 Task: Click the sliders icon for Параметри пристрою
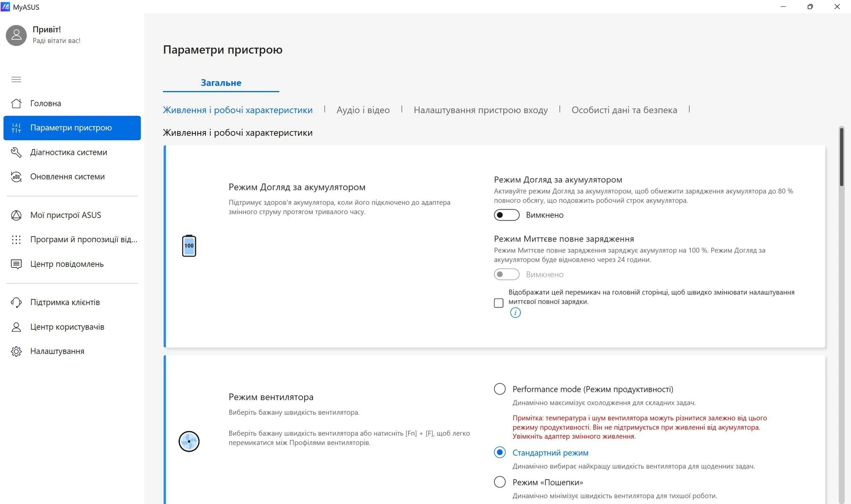point(16,128)
